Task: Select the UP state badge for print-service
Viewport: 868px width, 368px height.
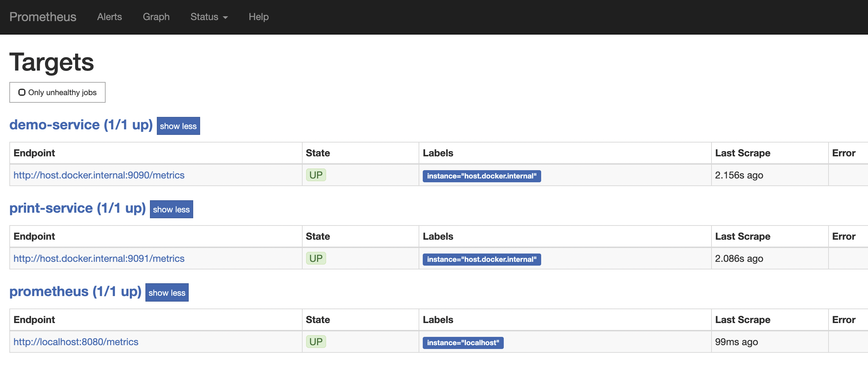Action: coord(316,258)
